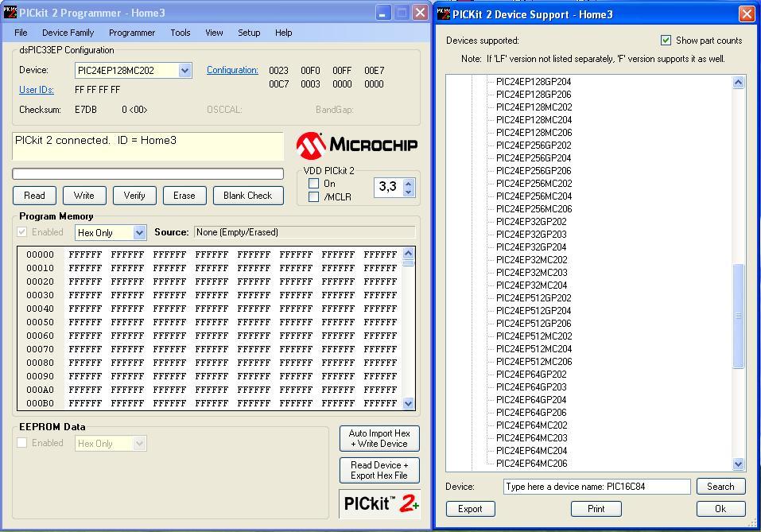Click the Erase button
Image resolution: width=761 pixels, height=532 pixels.
(184, 196)
